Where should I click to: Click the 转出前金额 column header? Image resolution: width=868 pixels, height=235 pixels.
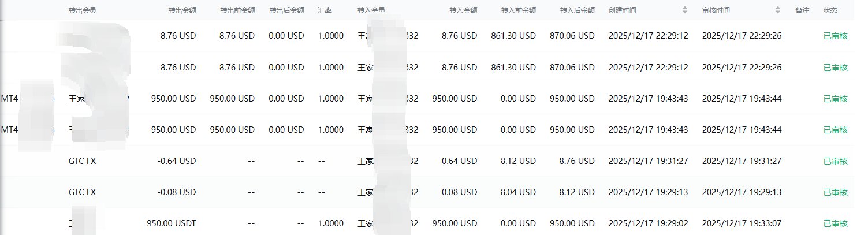237,10
